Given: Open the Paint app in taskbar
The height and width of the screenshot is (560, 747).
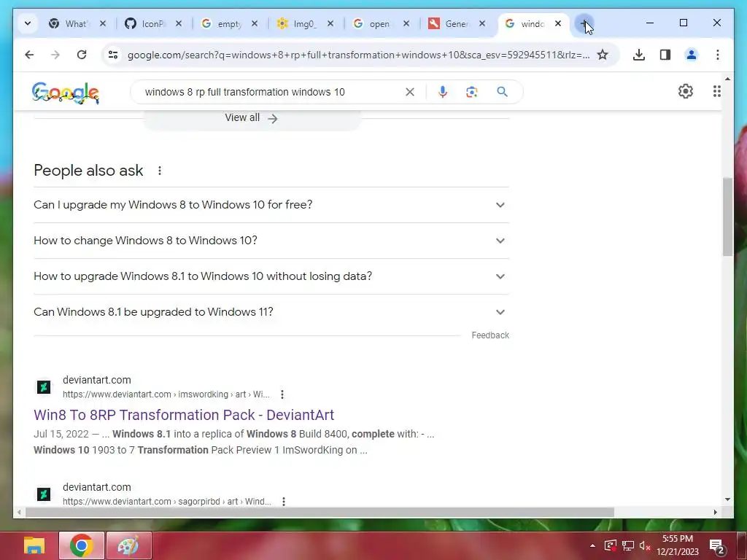Looking at the screenshot, I should pyautogui.click(x=128, y=545).
